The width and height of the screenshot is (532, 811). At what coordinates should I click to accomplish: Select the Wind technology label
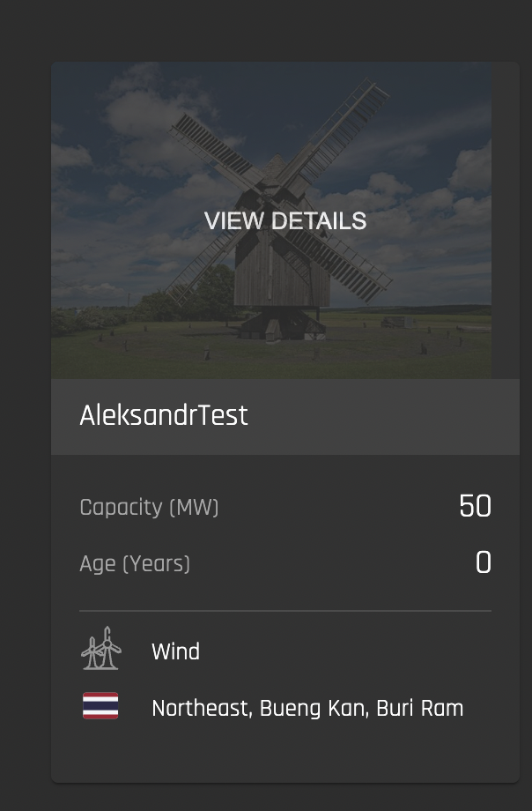(x=176, y=651)
